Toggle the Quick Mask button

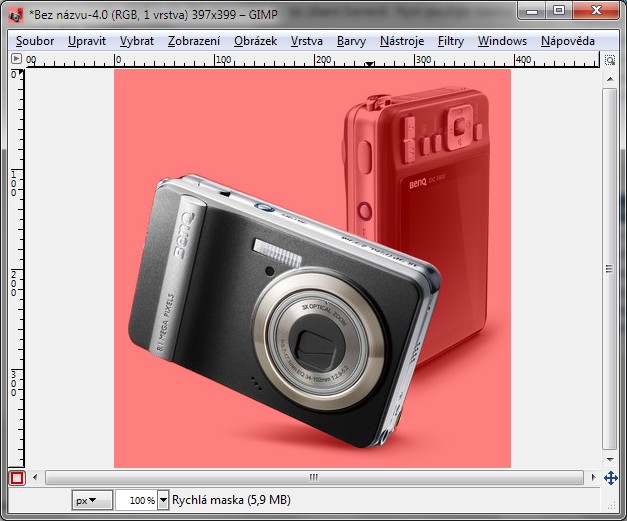tap(17, 477)
